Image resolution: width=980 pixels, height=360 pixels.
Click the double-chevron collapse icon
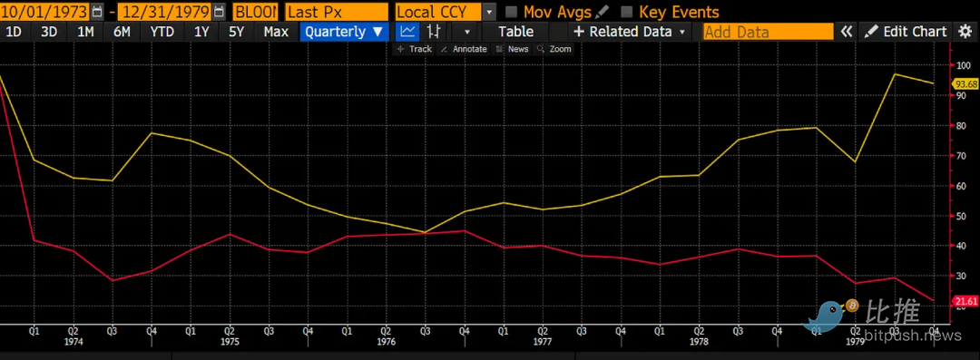pyautogui.click(x=847, y=31)
